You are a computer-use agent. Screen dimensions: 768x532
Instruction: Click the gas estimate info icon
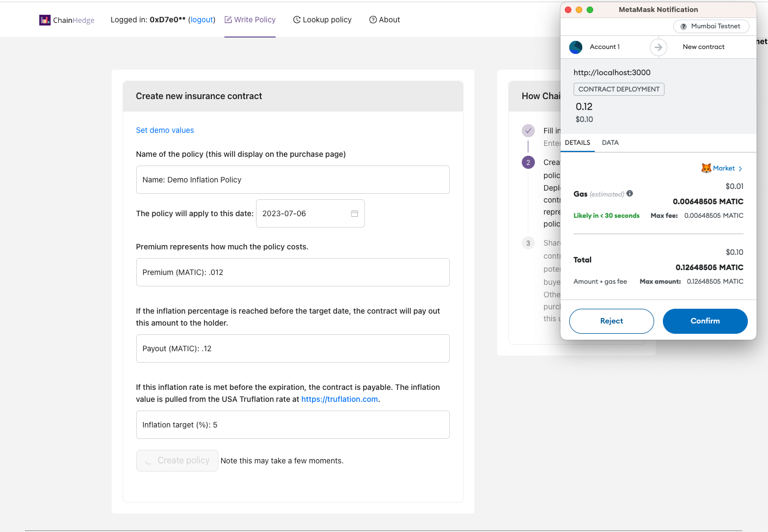[x=630, y=193]
